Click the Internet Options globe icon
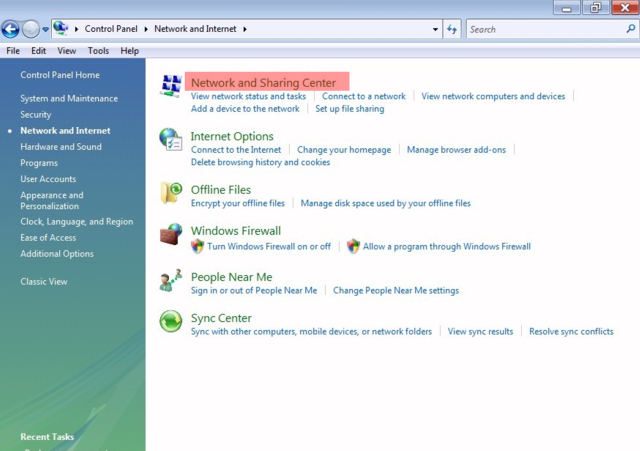The height and width of the screenshot is (451, 640). point(171,140)
